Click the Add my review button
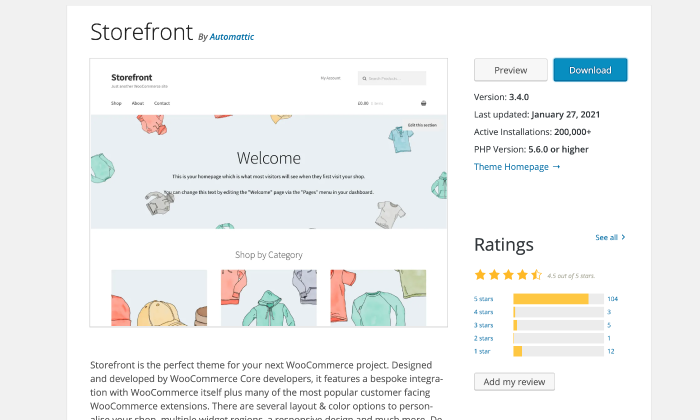This screenshot has height=420, width=700. (x=514, y=382)
